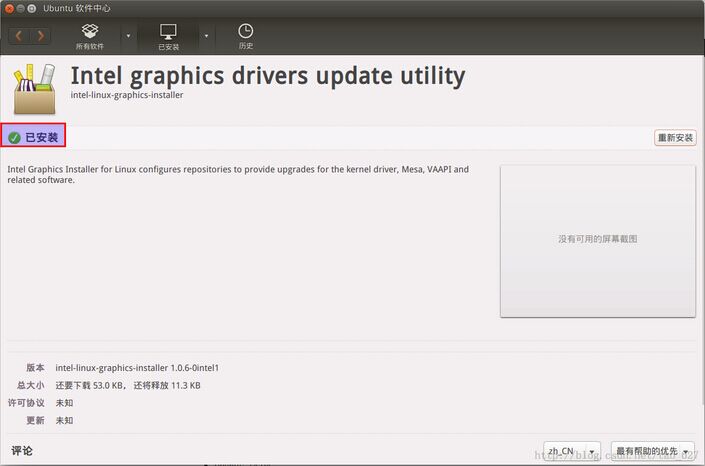Open the All Software (所有软件) section
The width and height of the screenshot is (705, 466).
[90, 37]
